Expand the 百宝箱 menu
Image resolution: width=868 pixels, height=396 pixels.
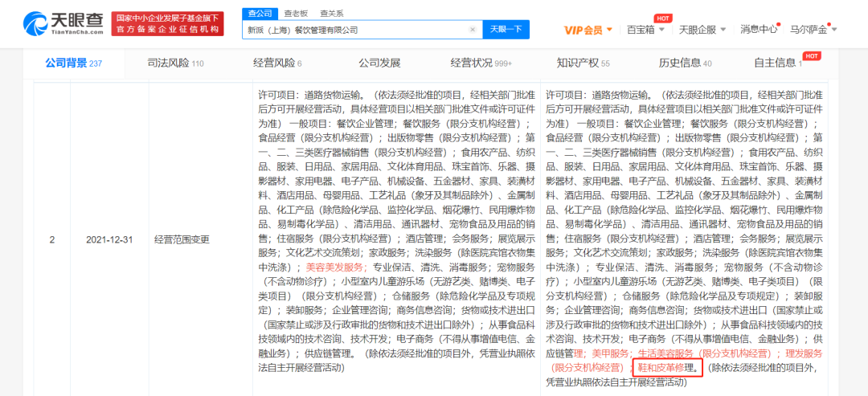[x=645, y=30]
